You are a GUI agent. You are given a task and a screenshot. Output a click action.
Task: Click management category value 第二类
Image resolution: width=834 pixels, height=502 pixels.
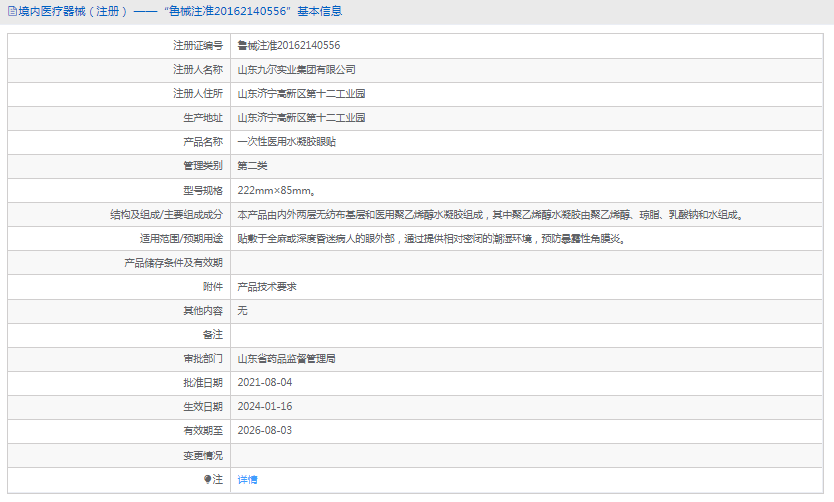252,166
